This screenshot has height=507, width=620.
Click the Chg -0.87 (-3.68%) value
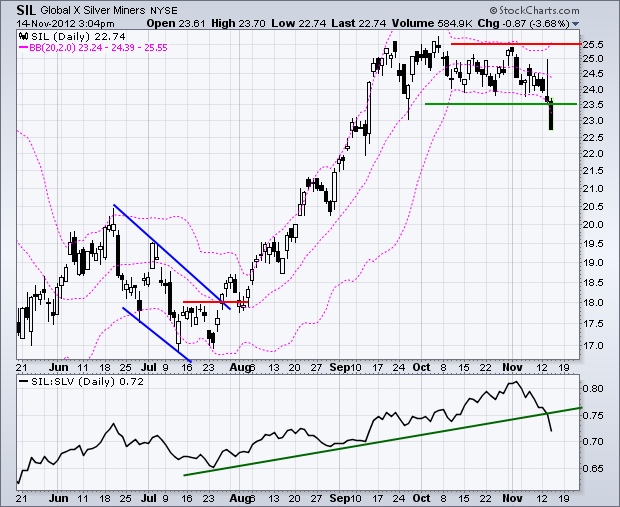[524, 23]
